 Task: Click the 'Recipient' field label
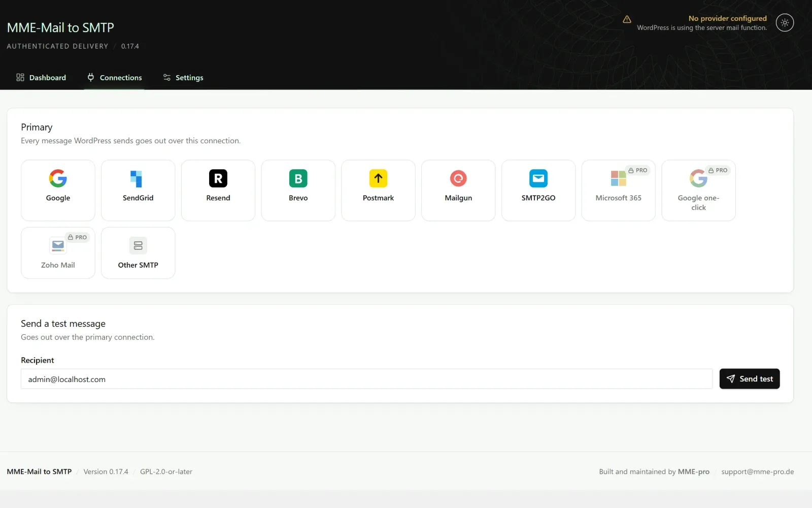click(37, 360)
